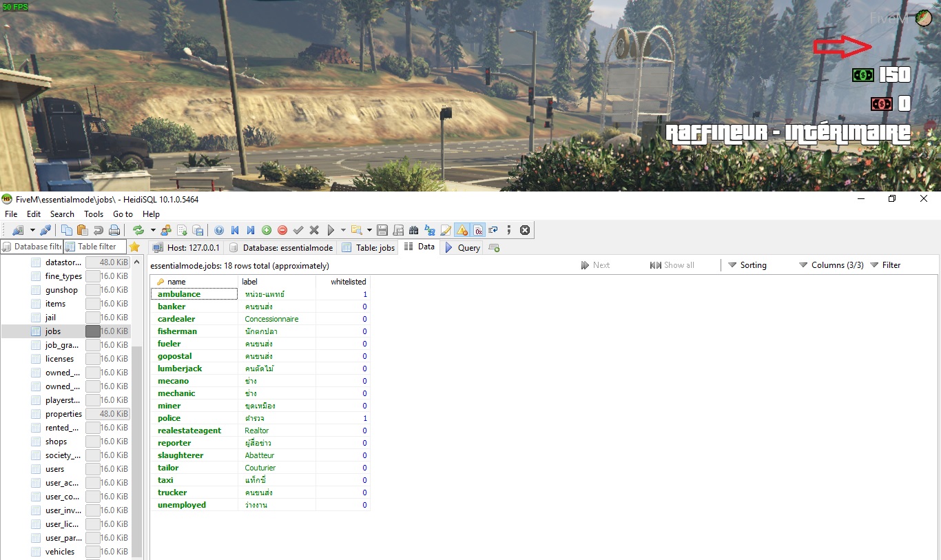The image size is (941, 560).
Task: Click the binoculars find text icon
Action: (413, 230)
